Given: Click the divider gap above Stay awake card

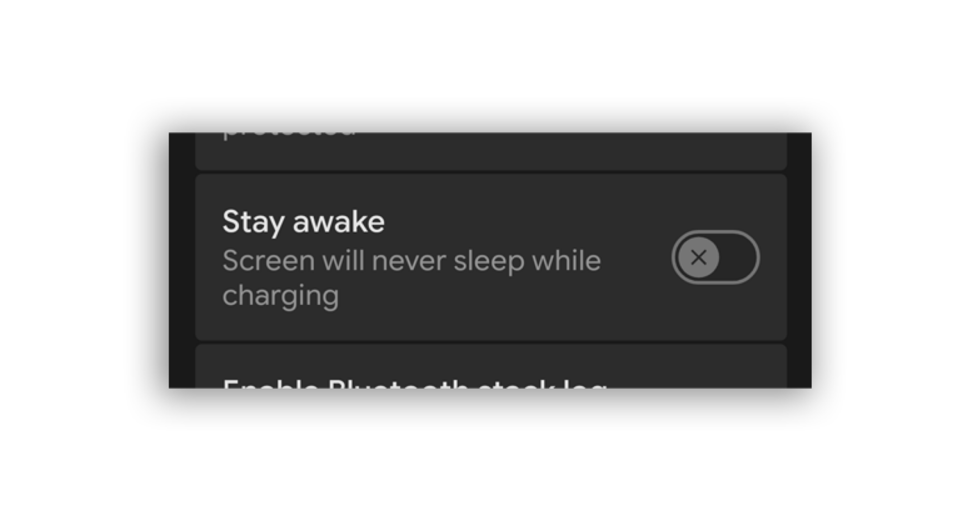Looking at the screenshot, I should pyautogui.click(x=491, y=172).
